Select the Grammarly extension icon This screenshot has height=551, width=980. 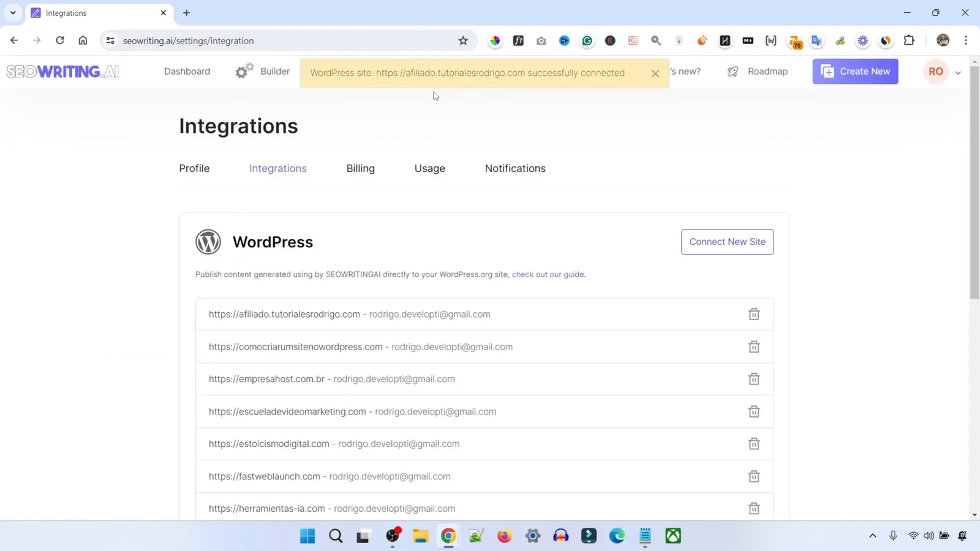pos(587,40)
